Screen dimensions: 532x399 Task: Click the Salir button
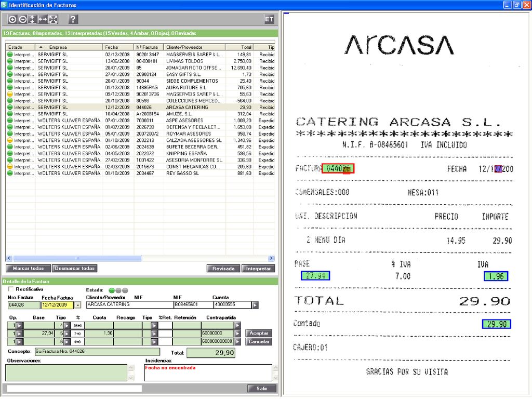[262, 389]
